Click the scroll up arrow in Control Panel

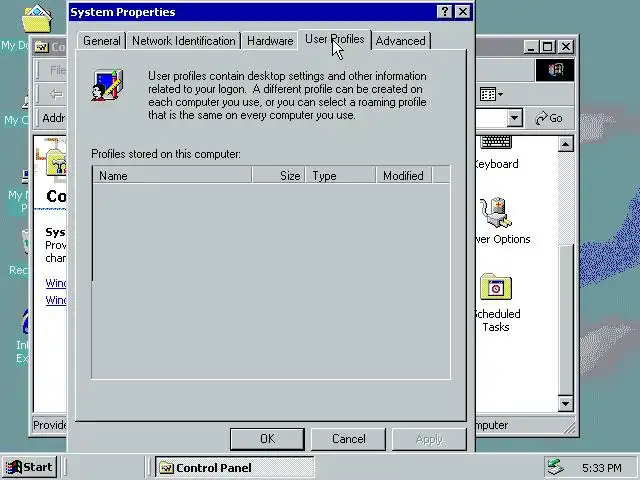click(566, 144)
